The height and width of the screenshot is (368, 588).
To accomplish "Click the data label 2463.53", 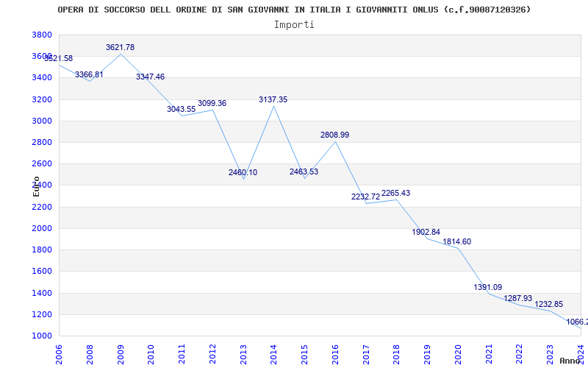I will click(x=304, y=171).
